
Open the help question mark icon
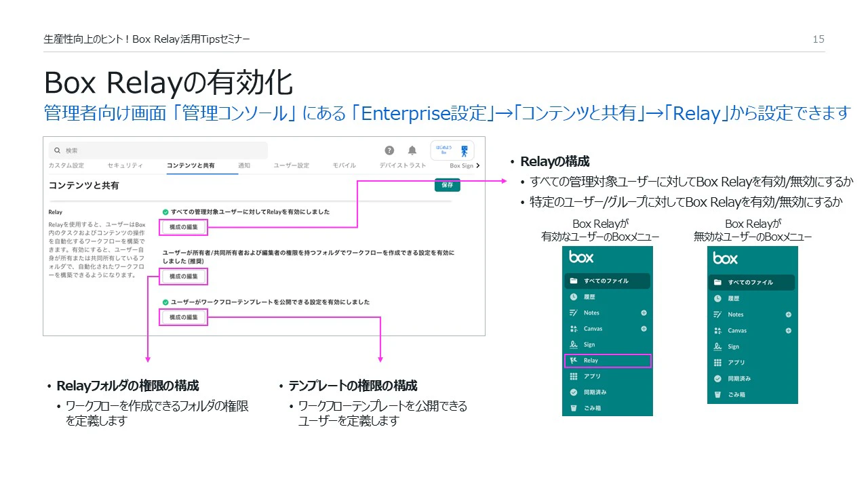(x=389, y=150)
